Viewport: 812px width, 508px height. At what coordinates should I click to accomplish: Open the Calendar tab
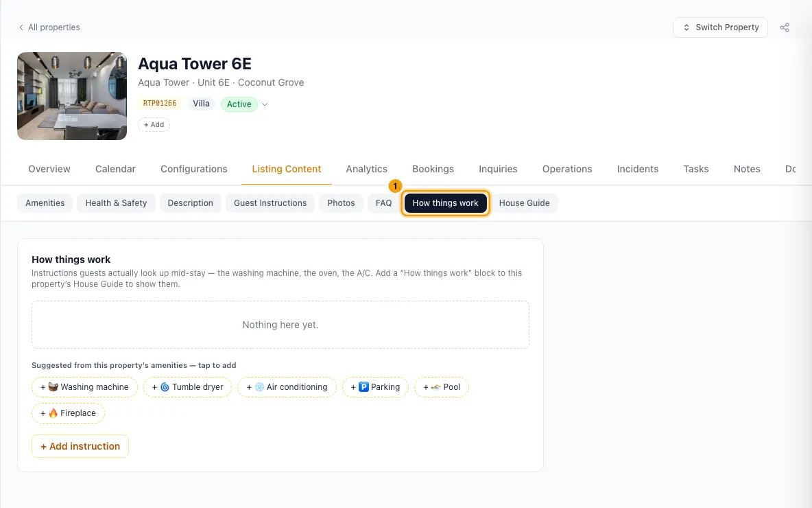pos(115,169)
